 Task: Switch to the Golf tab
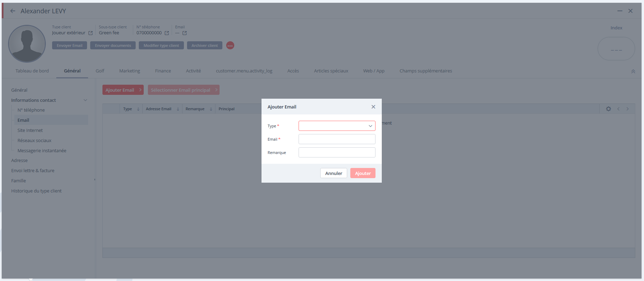coord(100,71)
